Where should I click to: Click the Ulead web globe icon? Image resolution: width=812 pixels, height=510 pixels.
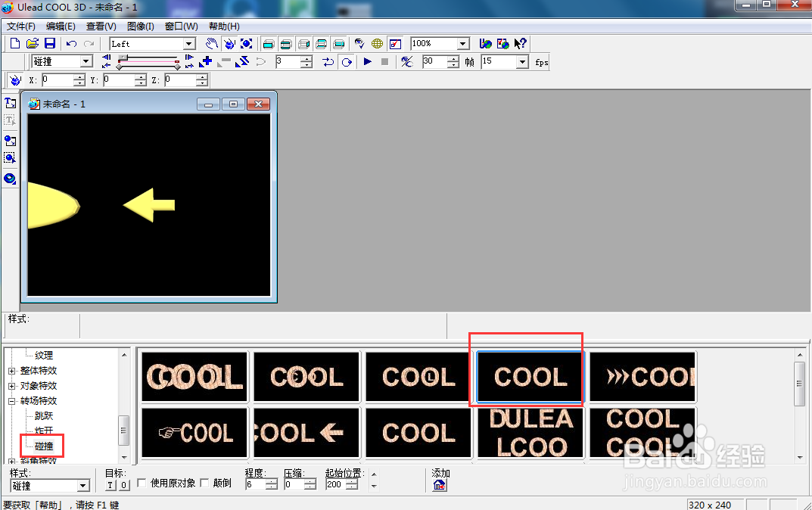coord(485,43)
